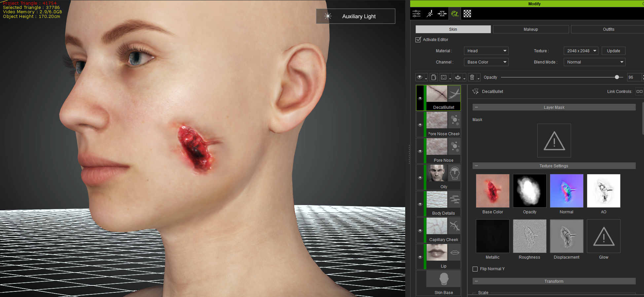Select the Normal map texture thumbnail

pyautogui.click(x=567, y=191)
